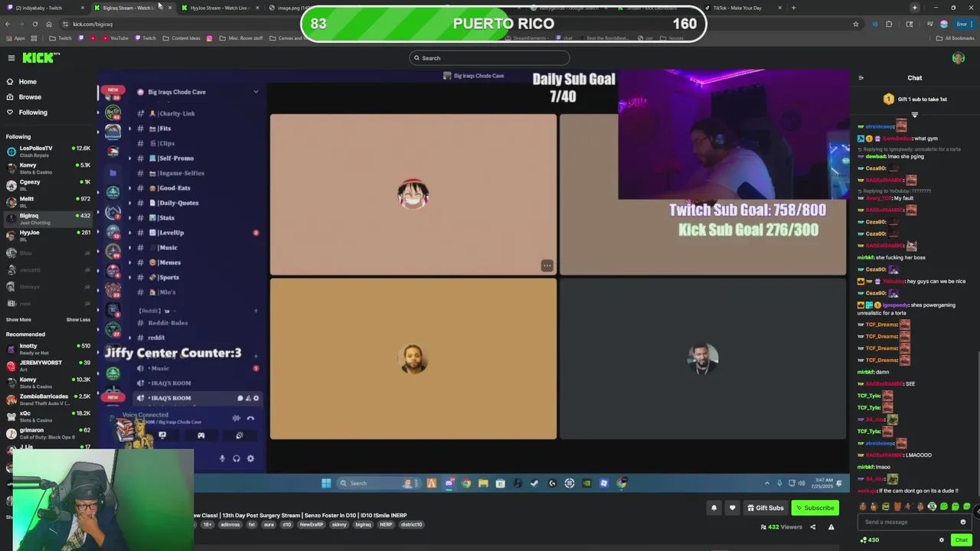Open recommended channel ZombieBarricades
This screenshot has width=980, height=551.
coord(48,399)
